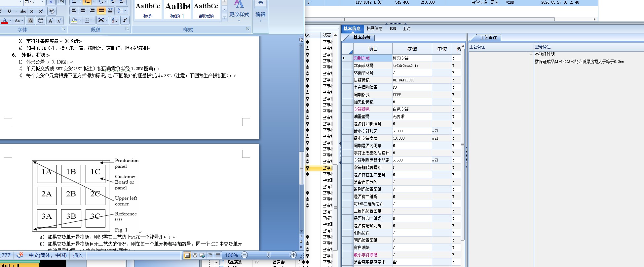Image resolution: width=644 pixels, height=267 pixels.
Task: Open font color dropdown arrow
Action: [x=10, y=21]
